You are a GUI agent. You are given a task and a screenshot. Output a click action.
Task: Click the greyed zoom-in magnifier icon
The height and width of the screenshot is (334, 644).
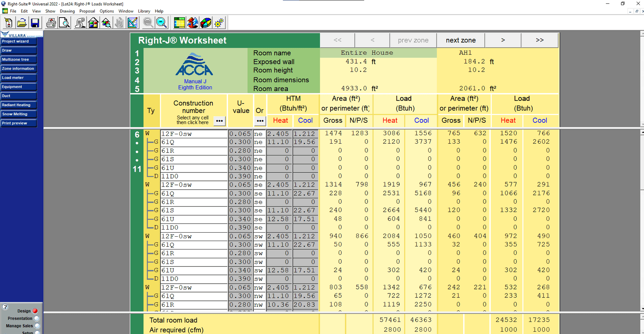[148, 23]
